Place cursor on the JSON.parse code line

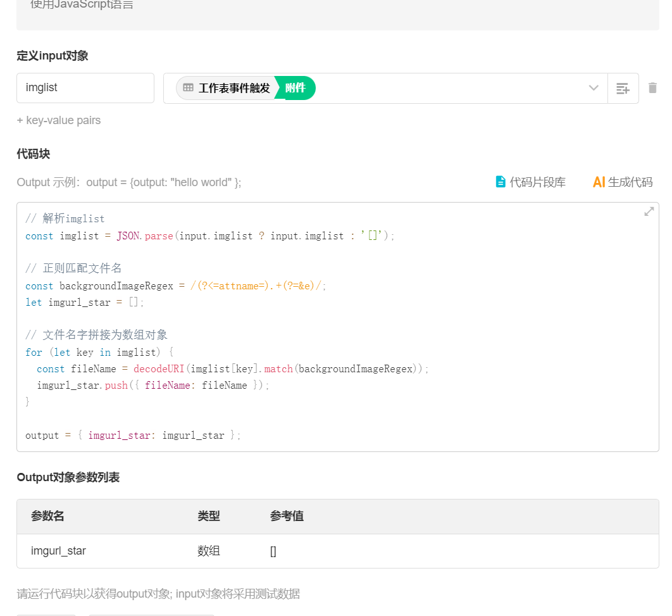click(x=209, y=236)
